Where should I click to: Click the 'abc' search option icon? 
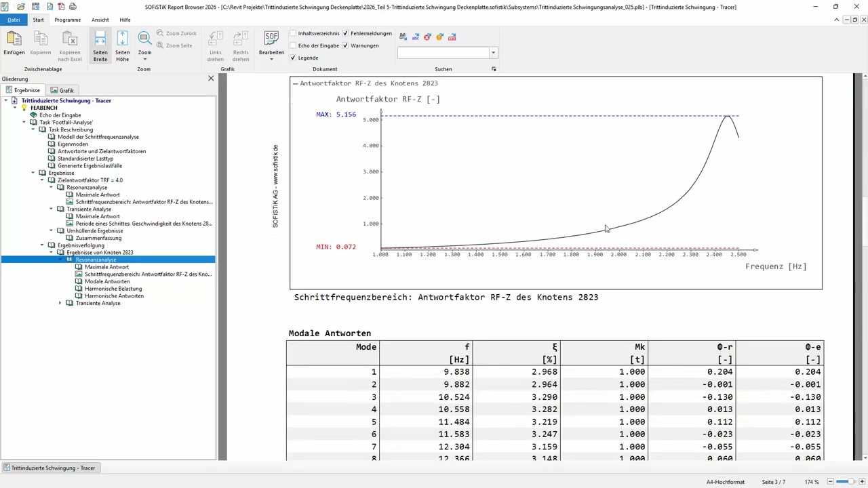(416, 37)
